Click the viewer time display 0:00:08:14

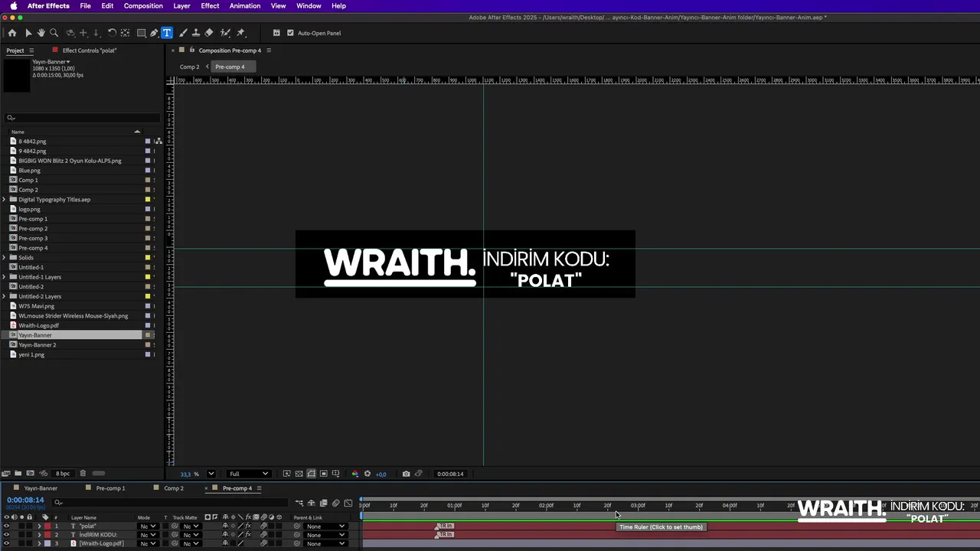point(450,474)
